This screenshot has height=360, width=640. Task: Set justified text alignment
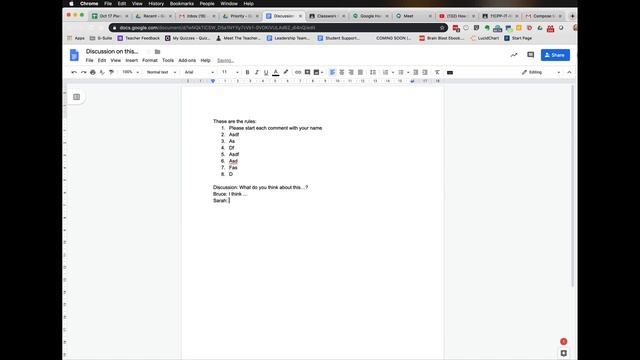click(x=360, y=72)
